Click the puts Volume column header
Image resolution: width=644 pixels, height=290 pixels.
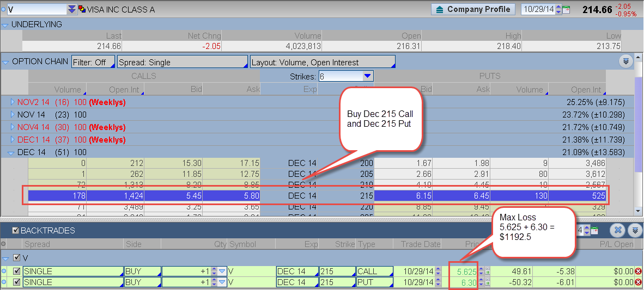pos(530,89)
